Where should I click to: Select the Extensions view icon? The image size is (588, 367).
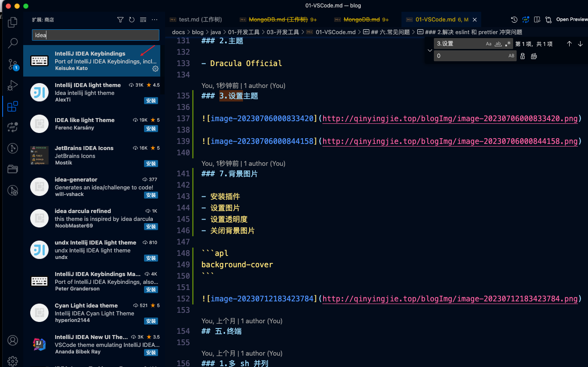click(13, 106)
